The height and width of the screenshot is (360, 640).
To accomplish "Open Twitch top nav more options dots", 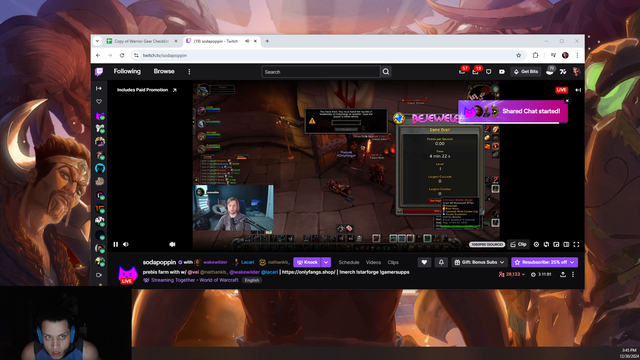I will [x=189, y=72].
